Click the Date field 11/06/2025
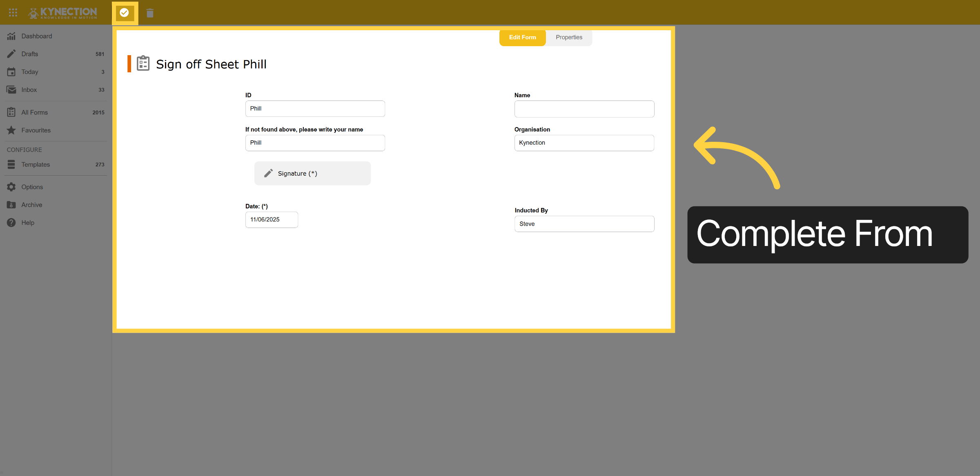 tap(272, 220)
